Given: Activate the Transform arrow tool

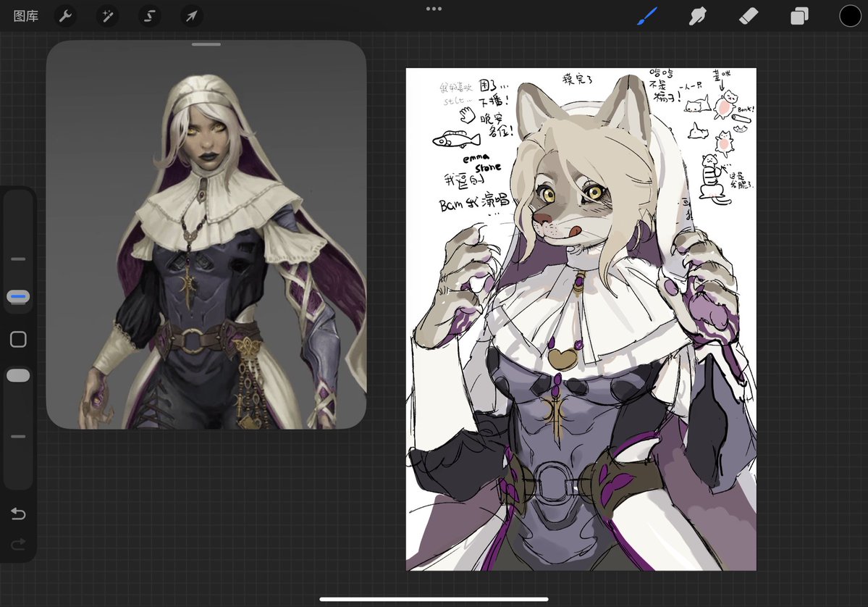Looking at the screenshot, I should [192, 16].
